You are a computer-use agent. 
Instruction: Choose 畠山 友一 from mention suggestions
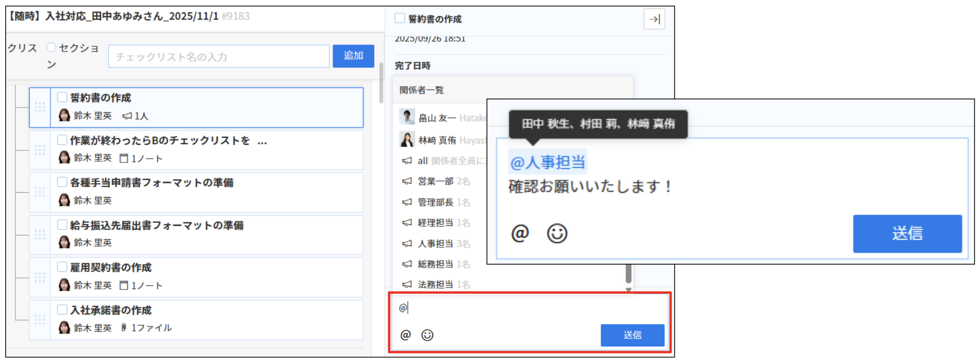coord(437,118)
